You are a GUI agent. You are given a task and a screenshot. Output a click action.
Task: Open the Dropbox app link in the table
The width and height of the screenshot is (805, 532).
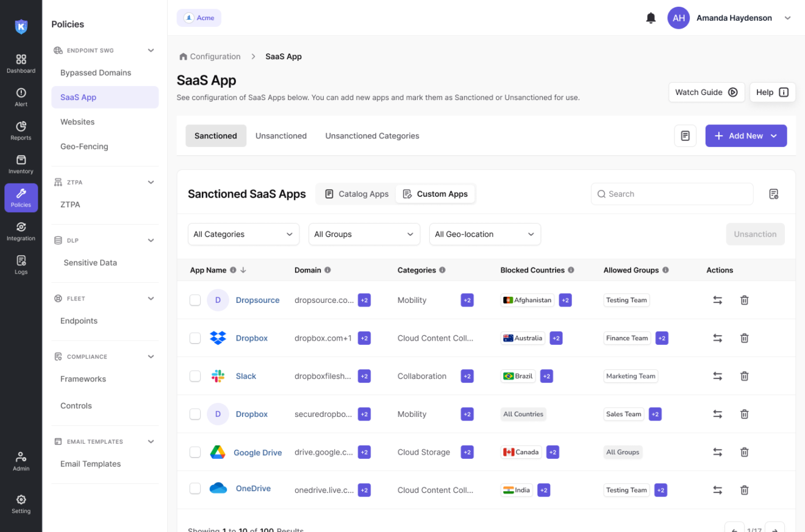point(252,338)
